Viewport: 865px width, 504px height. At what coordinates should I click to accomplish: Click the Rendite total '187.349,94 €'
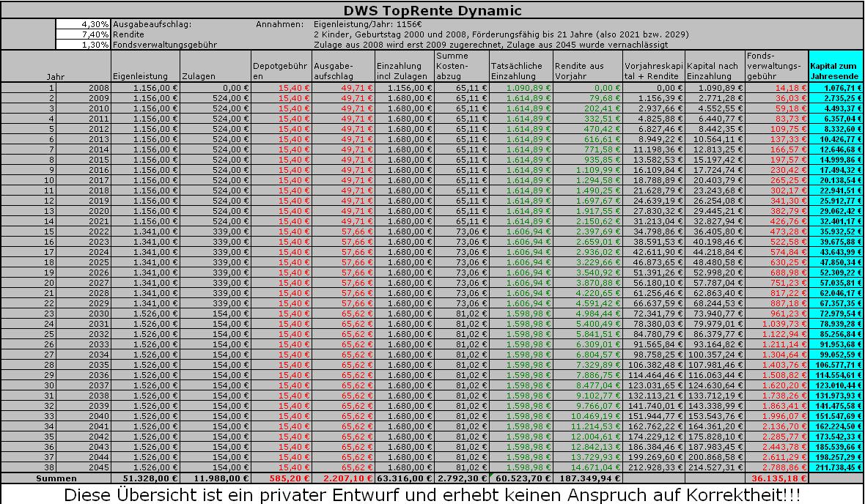coord(588,478)
